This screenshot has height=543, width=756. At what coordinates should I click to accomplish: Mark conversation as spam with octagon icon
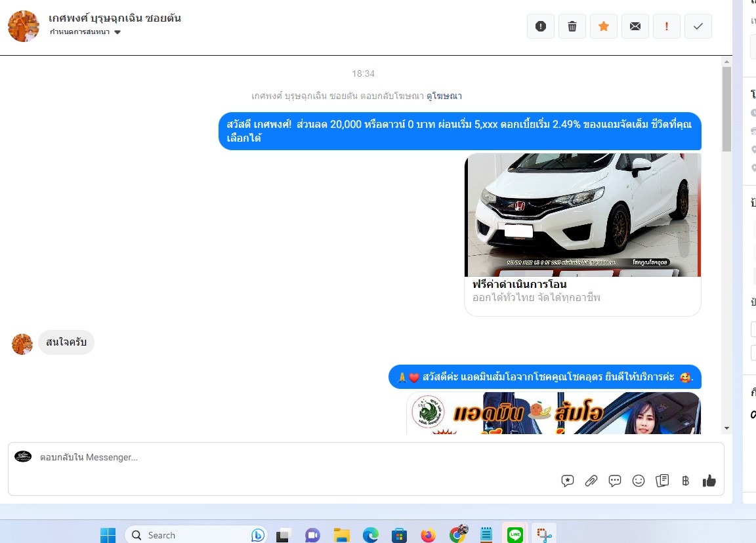[541, 26]
